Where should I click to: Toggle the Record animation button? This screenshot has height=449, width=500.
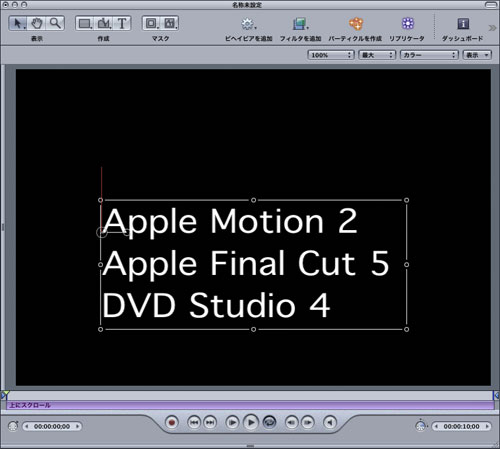click(x=172, y=423)
